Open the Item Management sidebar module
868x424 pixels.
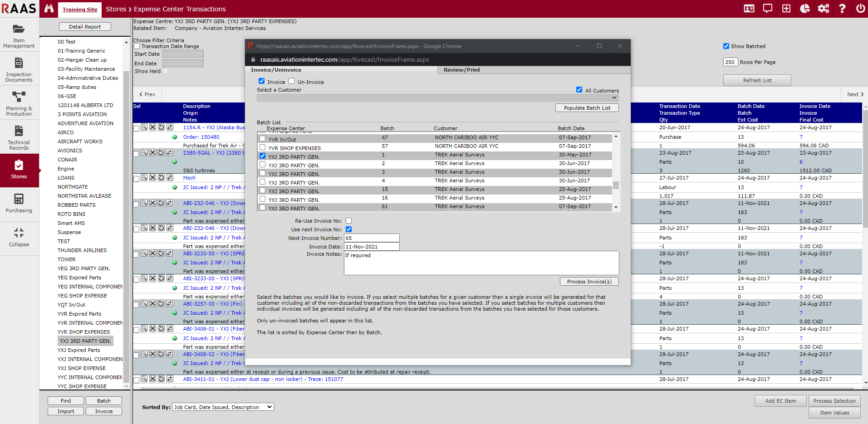pos(19,35)
